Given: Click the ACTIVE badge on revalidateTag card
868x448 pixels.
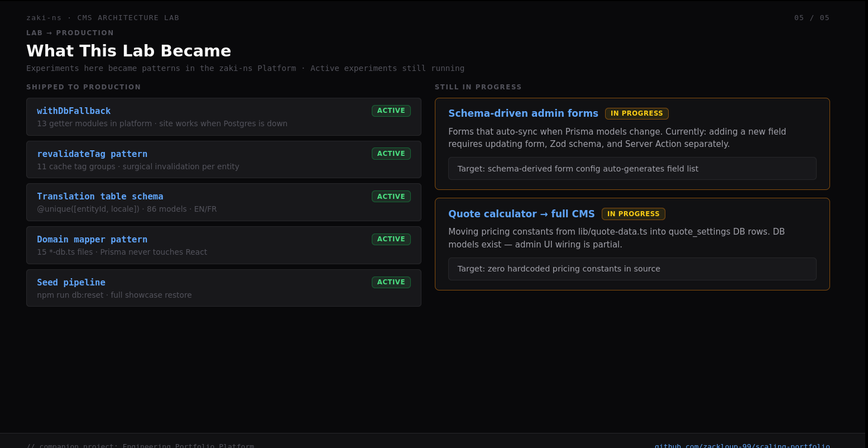Looking at the screenshot, I should [x=391, y=154].
